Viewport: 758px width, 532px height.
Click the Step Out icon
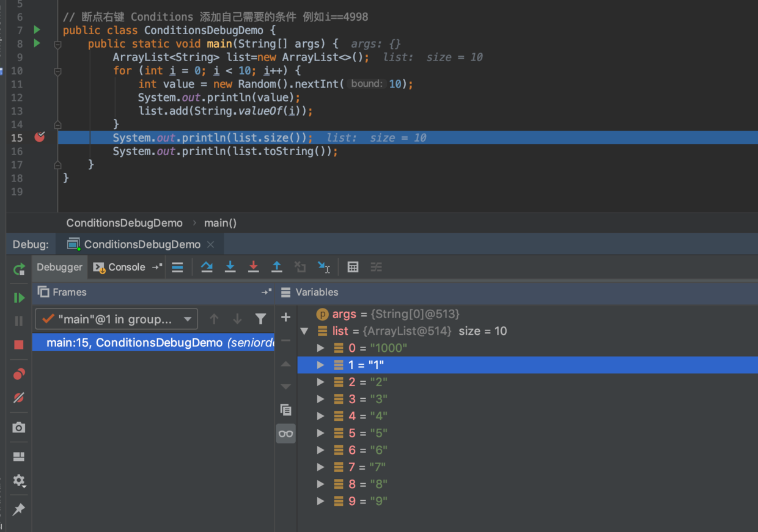pos(276,267)
